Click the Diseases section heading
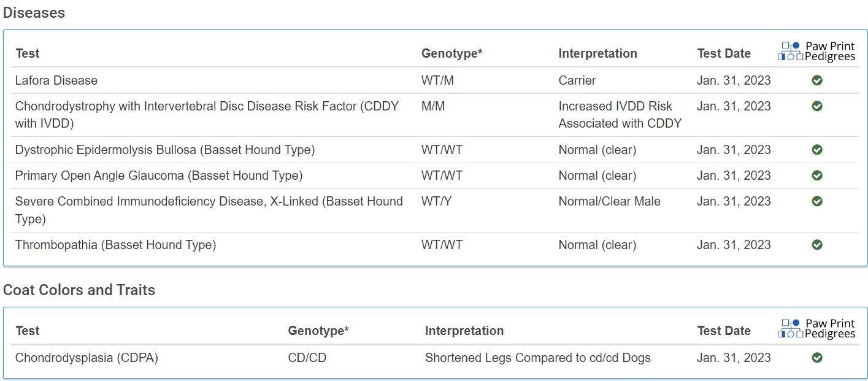This screenshot has width=868, height=381. tap(34, 13)
